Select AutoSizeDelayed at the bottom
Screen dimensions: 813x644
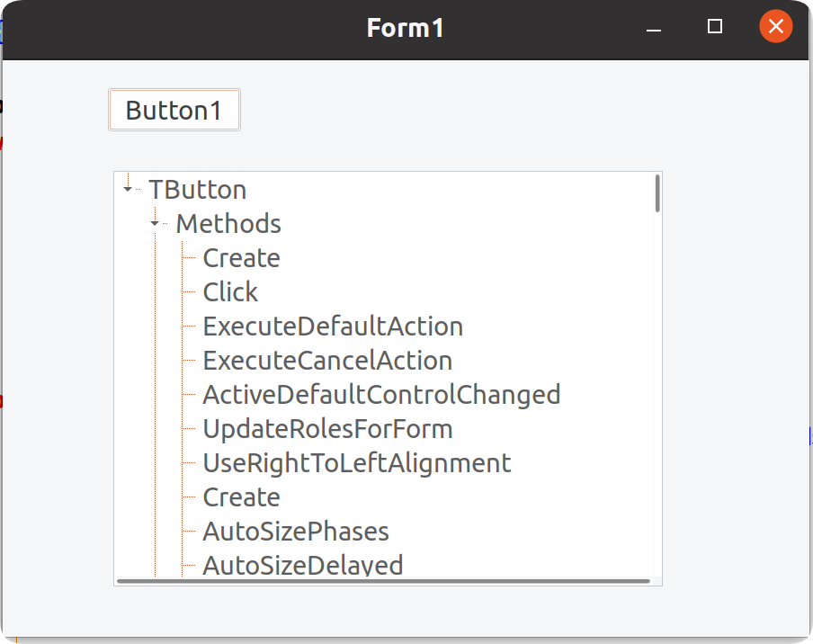pos(302,565)
